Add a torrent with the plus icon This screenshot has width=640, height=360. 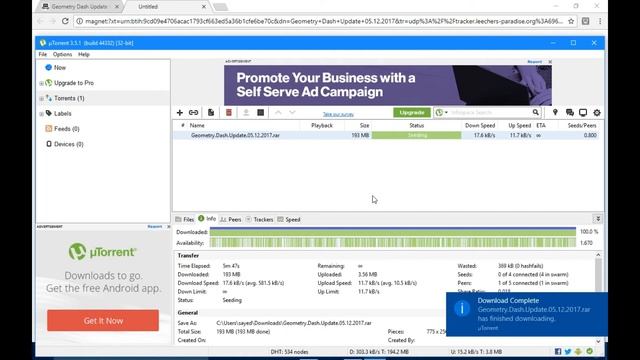180,113
